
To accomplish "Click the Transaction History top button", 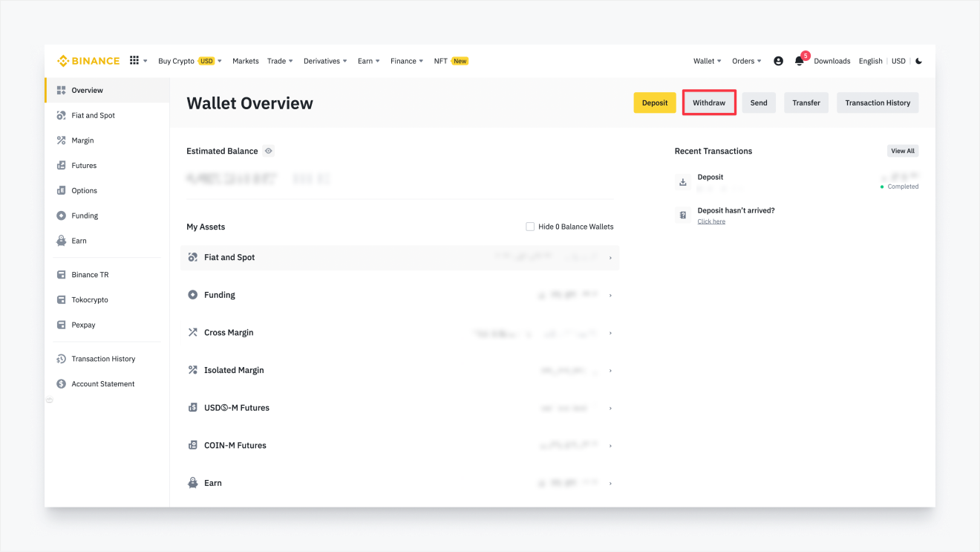I will click(x=878, y=103).
